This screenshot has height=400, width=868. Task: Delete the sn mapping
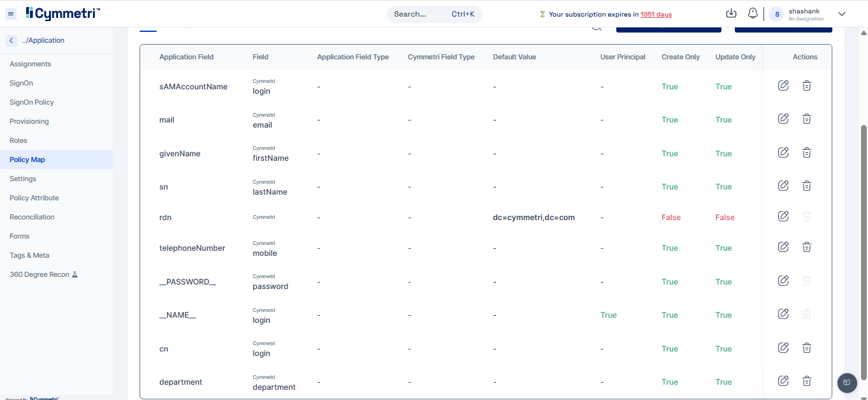coord(806,186)
